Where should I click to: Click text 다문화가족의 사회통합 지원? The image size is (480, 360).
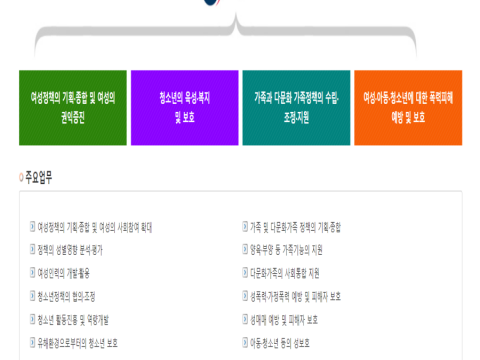(x=285, y=273)
